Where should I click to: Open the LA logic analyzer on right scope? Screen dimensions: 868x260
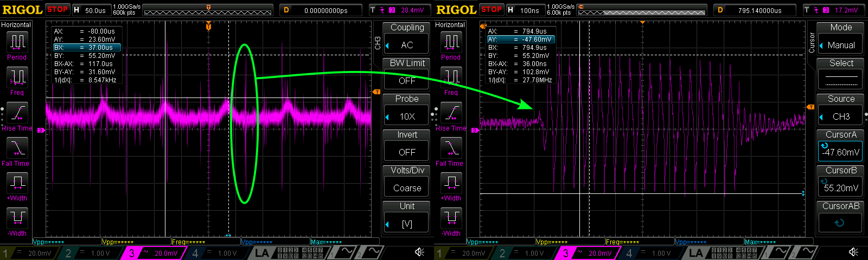point(696,252)
